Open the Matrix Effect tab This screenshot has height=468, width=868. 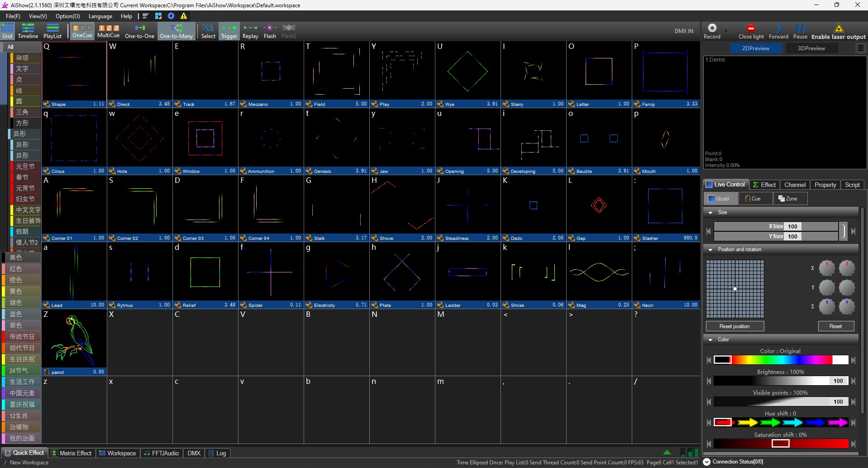coord(72,453)
